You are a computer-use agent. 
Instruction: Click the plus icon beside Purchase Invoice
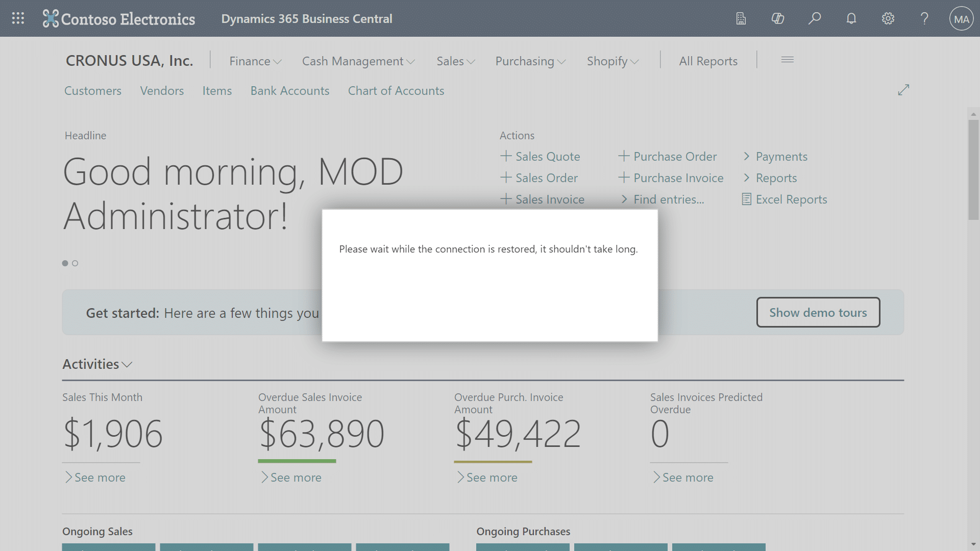pyautogui.click(x=624, y=177)
